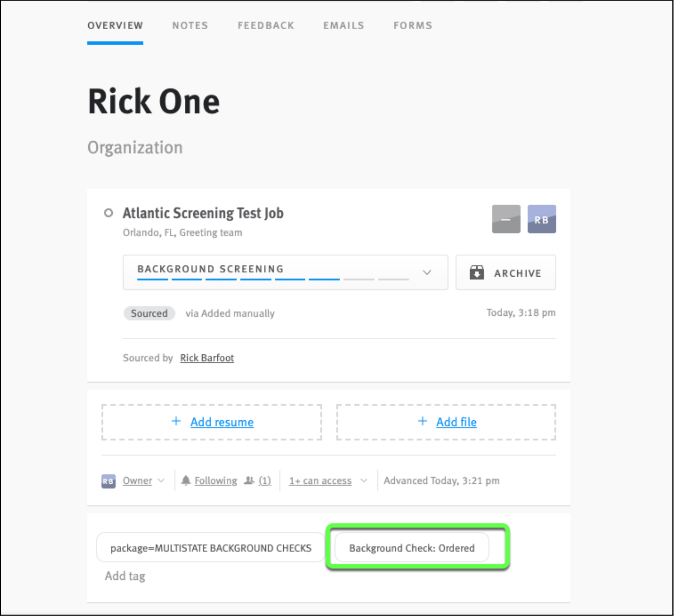Click the Rick Barfoot sourced-by link
This screenshot has width=674, height=616.
207,358
